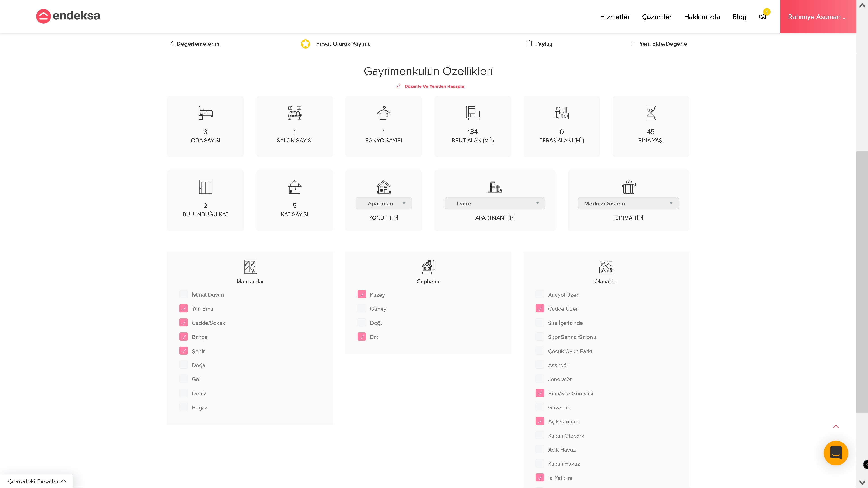Click the red scroll-to-top arrow
This screenshot has width=868, height=488.
coord(836,426)
